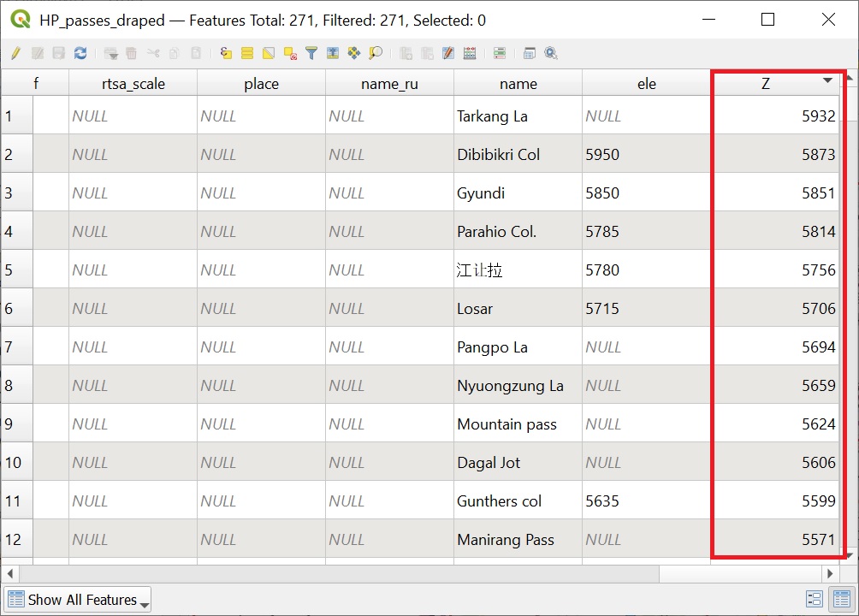Viewport: 859px width, 616px height.
Task: Switch to table view
Action: (x=842, y=599)
